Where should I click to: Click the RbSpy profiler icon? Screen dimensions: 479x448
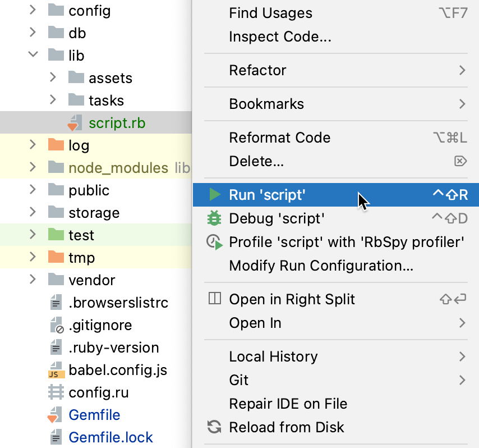[214, 243]
